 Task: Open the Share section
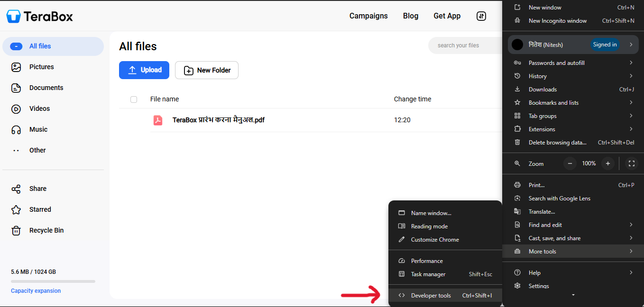pyautogui.click(x=37, y=189)
